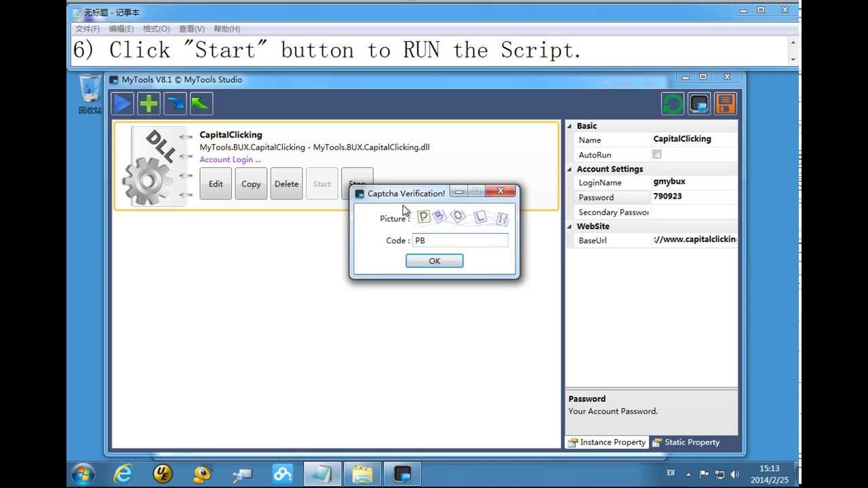Open the UltraEdit taskbar icon

[x=163, y=473]
